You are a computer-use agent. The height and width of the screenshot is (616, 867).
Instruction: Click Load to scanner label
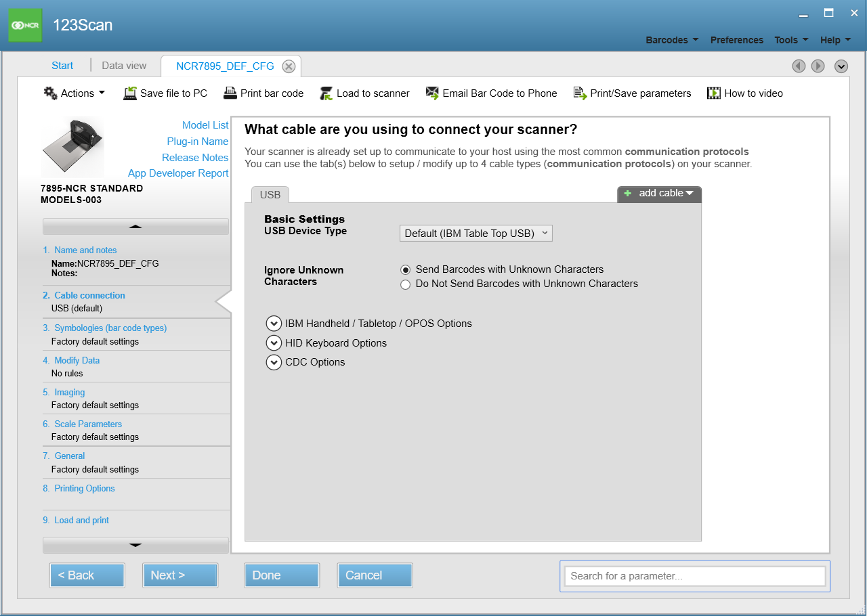[373, 93]
